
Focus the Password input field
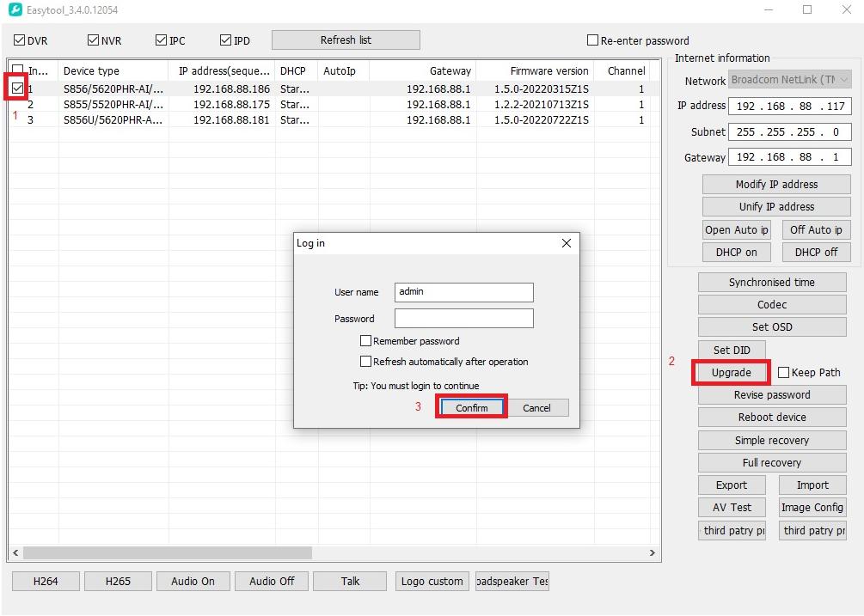click(463, 319)
